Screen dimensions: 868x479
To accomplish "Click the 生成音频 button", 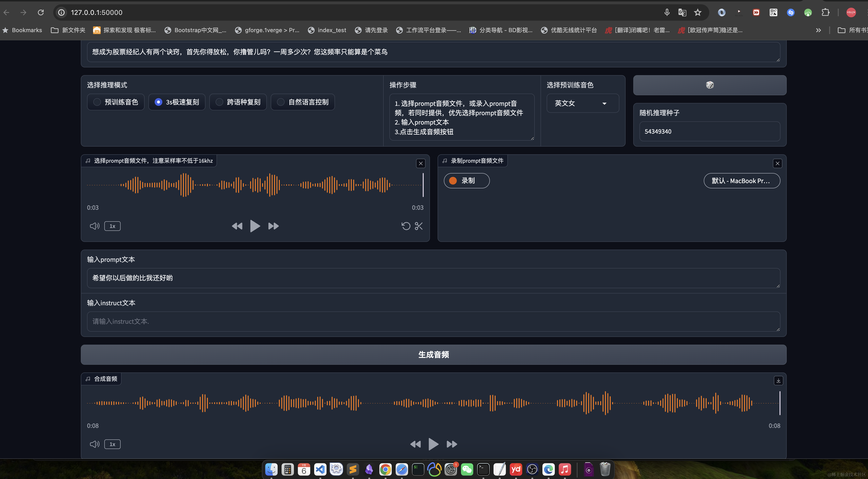I will coord(434,354).
